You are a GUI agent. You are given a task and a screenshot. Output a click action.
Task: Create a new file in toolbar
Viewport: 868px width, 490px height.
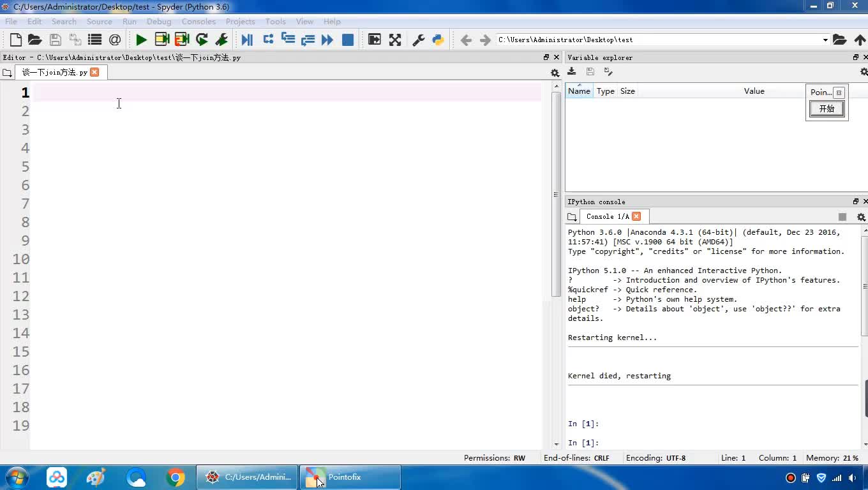(16, 40)
